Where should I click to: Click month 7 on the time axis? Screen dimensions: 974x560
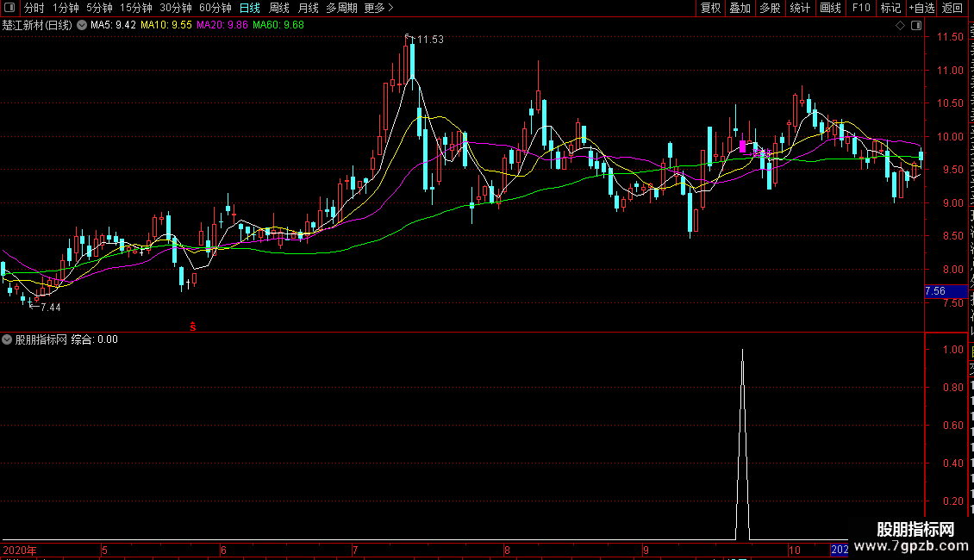tap(354, 550)
